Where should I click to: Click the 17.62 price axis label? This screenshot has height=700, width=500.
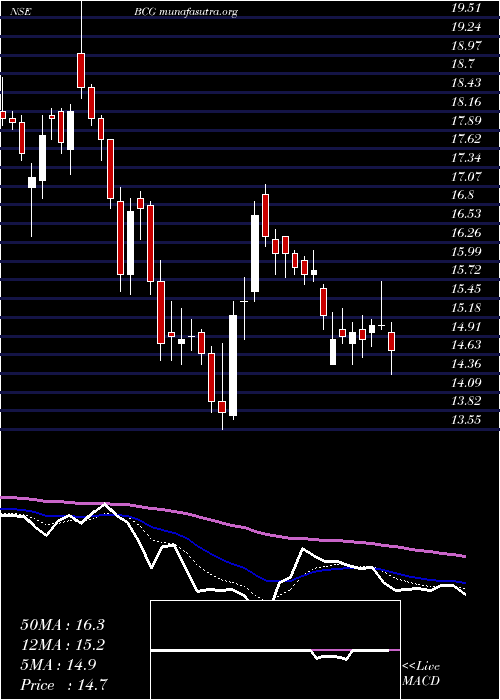[x=467, y=139]
